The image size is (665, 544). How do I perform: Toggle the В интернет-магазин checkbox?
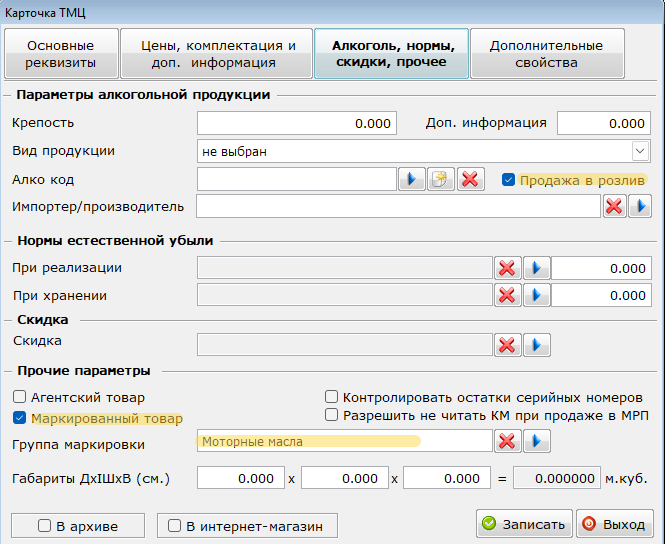pyautogui.click(x=174, y=526)
